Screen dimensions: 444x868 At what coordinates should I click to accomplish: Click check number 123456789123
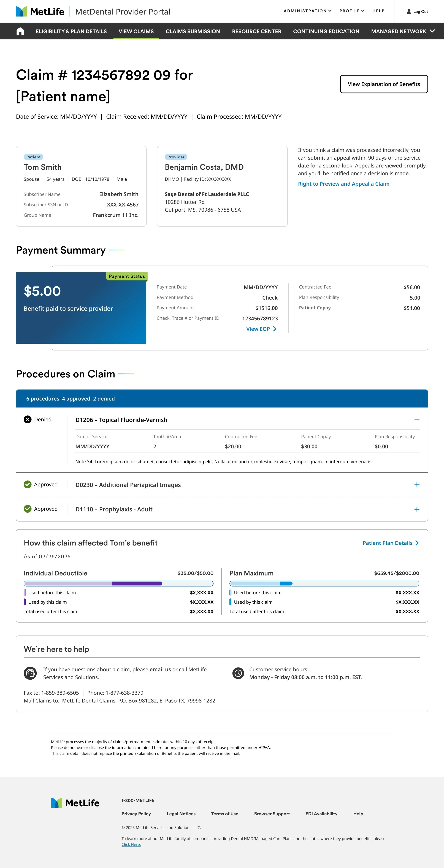(x=260, y=318)
